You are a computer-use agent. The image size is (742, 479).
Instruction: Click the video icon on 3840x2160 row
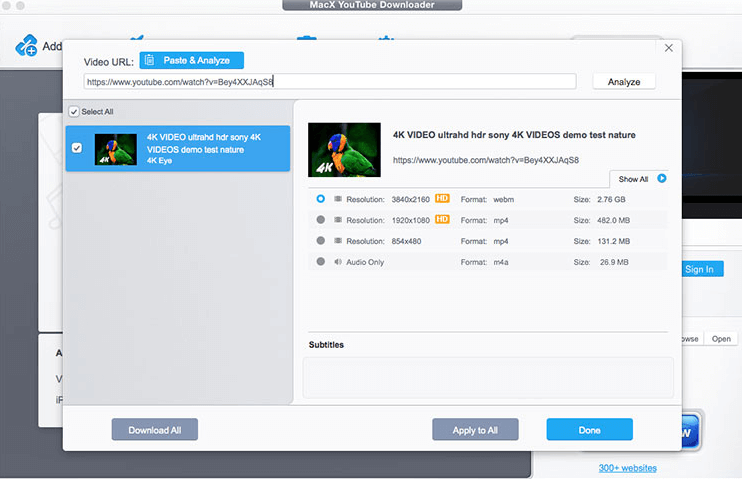(338, 199)
